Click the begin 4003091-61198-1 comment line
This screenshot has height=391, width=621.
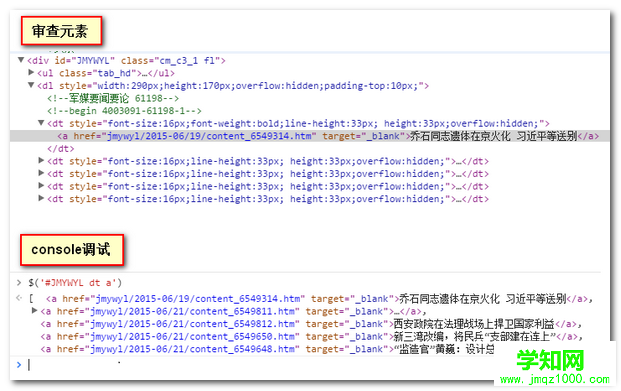(x=124, y=111)
